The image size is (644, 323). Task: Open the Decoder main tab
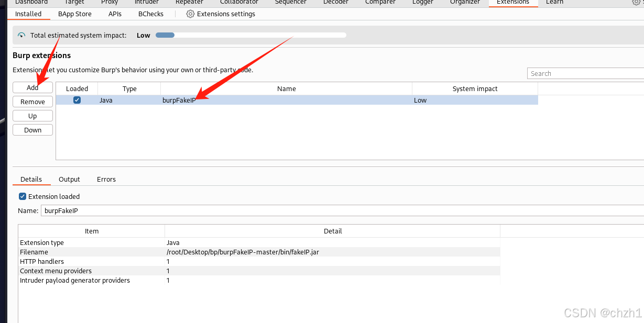pos(336,3)
